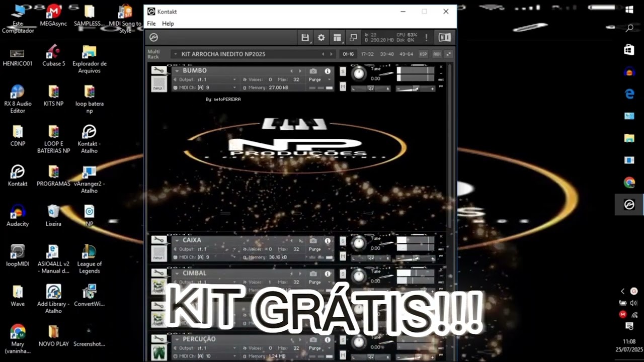The image size is (644, 362).
Task: Click the exclamation panic button
Action: pos(426,38)
